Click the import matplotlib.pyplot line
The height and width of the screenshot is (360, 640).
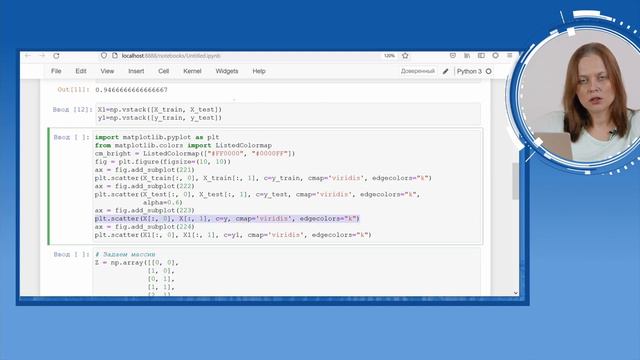[157, 137]
